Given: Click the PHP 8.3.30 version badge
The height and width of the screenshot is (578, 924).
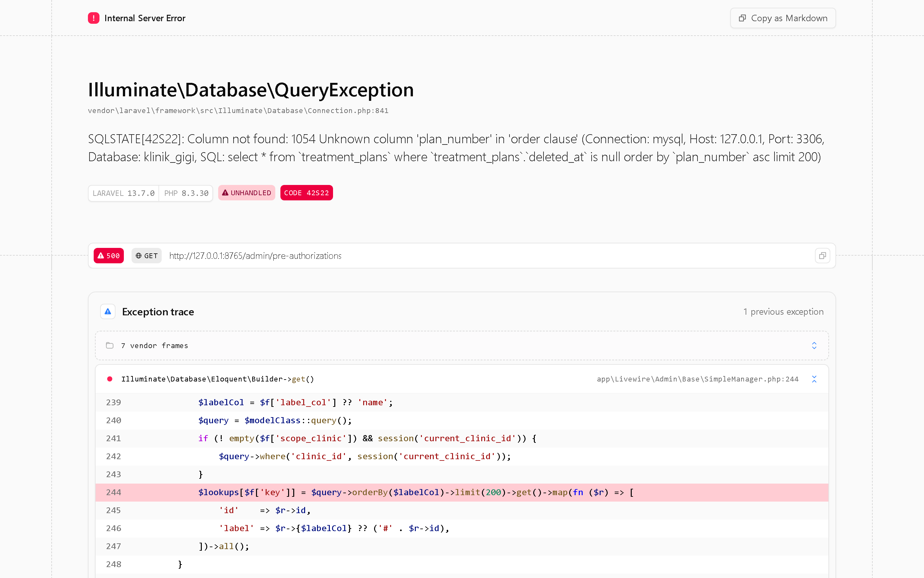Looking at the screenshot, I should (x=186, y=193).
